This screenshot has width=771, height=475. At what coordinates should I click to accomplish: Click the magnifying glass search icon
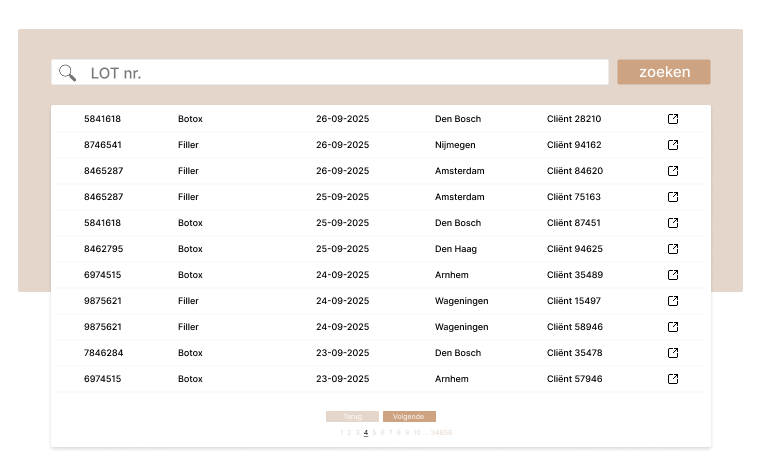coord(68,72)
